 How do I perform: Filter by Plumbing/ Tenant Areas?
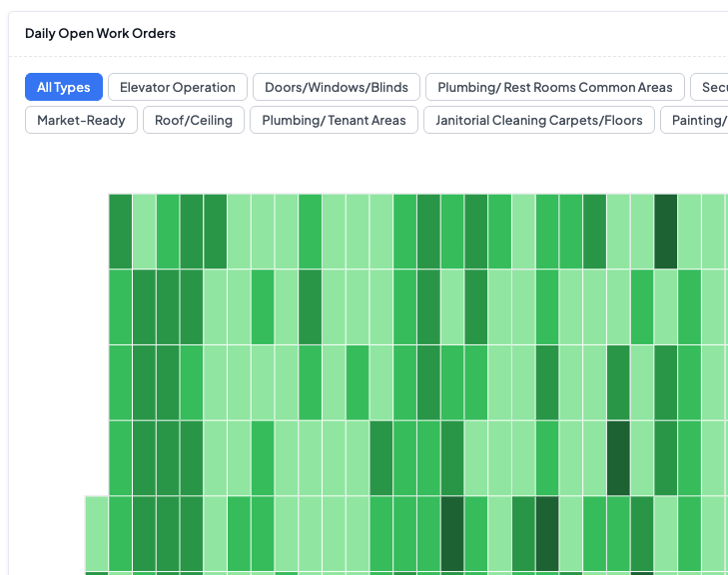tap(334, 120)
